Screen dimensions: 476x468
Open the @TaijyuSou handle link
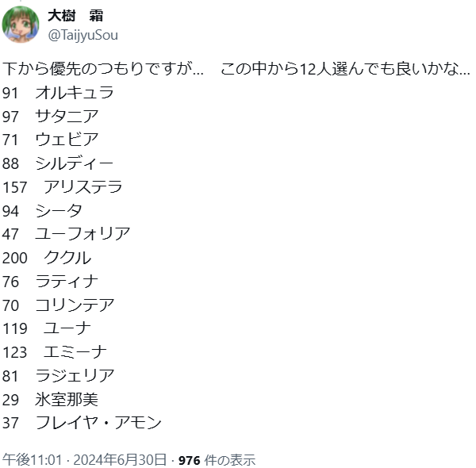pyautogui.click(x=83, y=35)
